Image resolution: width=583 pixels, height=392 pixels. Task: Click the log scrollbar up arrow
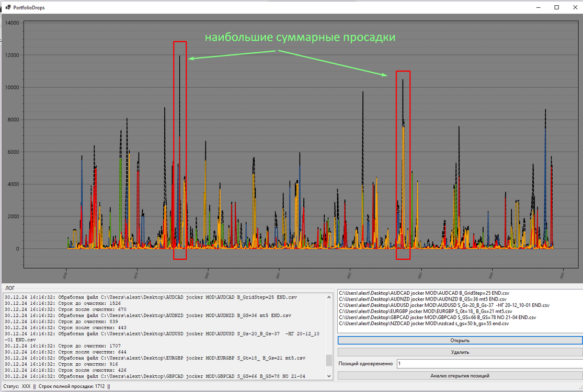(x=329, y=297)
